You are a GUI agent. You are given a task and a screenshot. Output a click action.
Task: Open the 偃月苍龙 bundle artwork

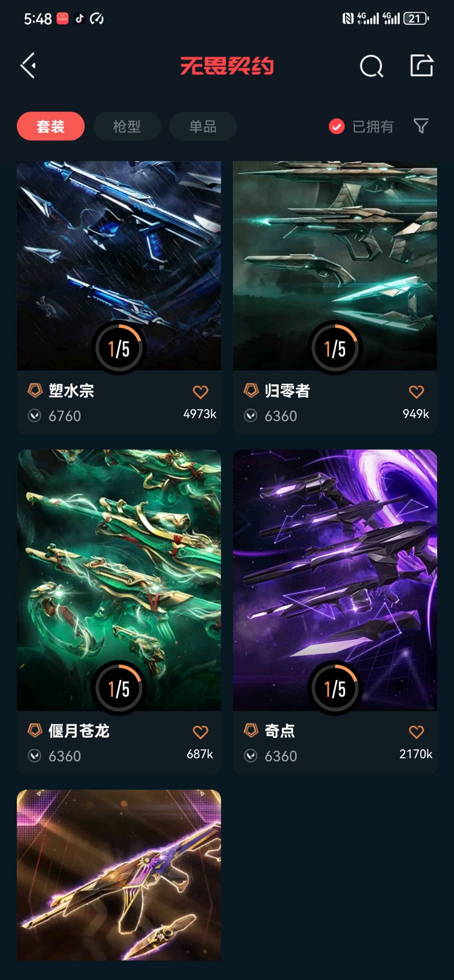[x=119, y=580]
